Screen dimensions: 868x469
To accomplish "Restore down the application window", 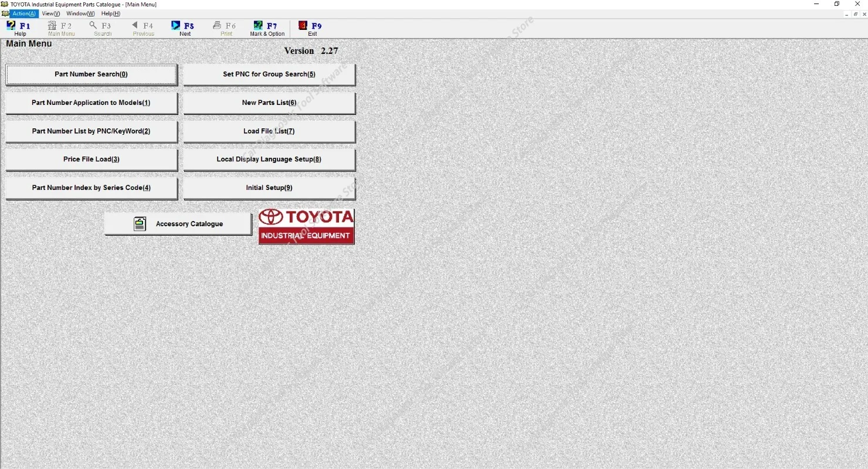I will tap(837, 4).
